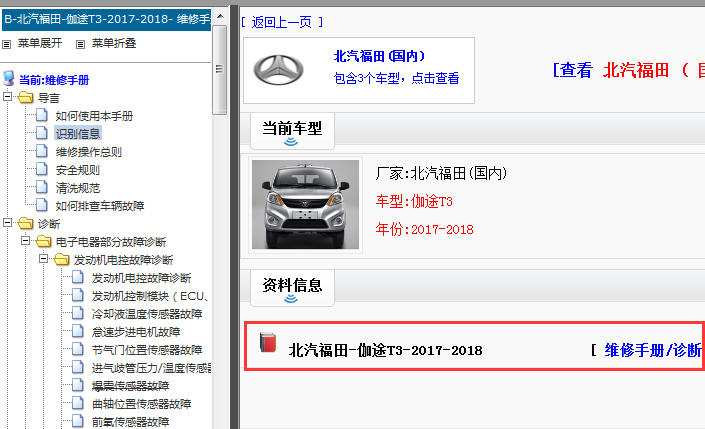Collapse the 导言 tree node

click(x=8, y=97)
